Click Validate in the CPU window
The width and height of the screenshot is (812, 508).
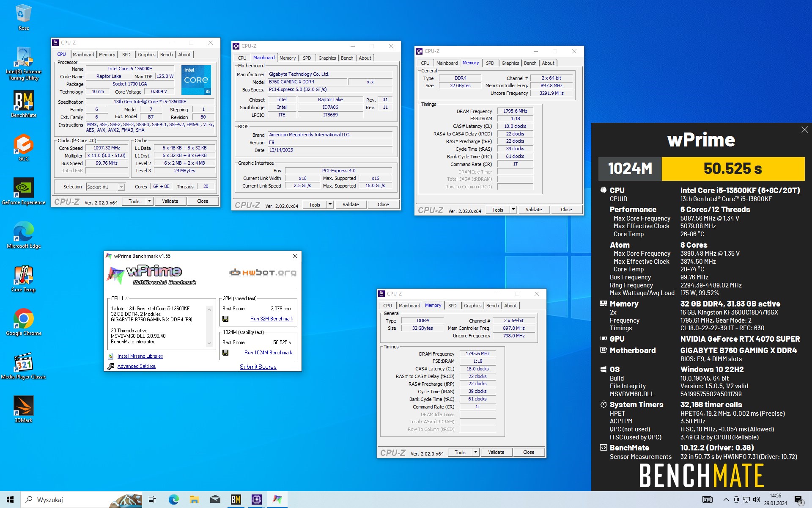pos(170,201)
